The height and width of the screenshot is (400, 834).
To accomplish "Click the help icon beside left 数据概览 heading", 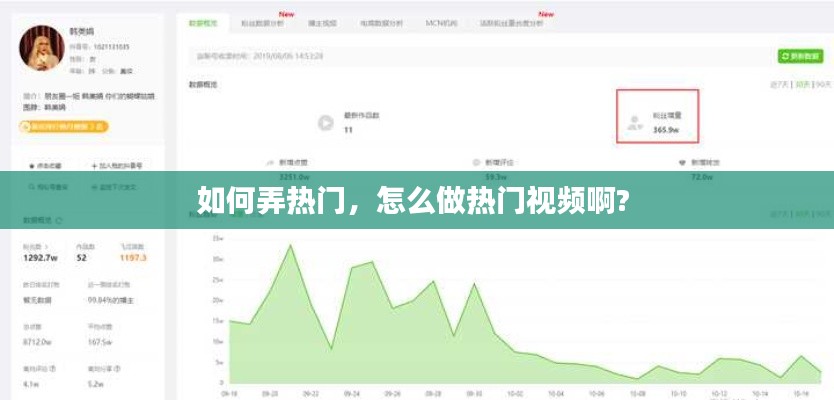I will tap(60, 219).
